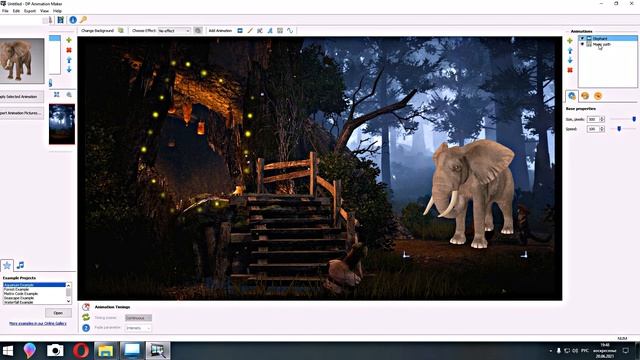Open the View menu
This screenshot has width=640, height=360.
[44, 11]
